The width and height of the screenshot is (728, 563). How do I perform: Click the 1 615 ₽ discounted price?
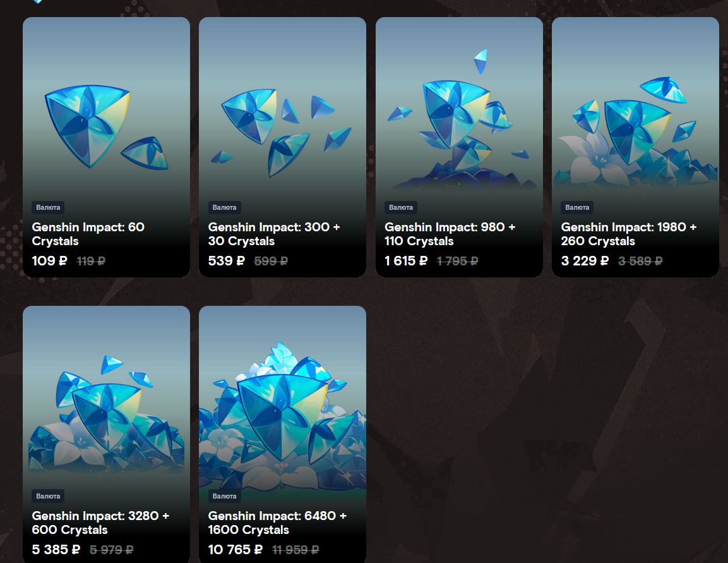pyautogui.click(x=406, y=261)
